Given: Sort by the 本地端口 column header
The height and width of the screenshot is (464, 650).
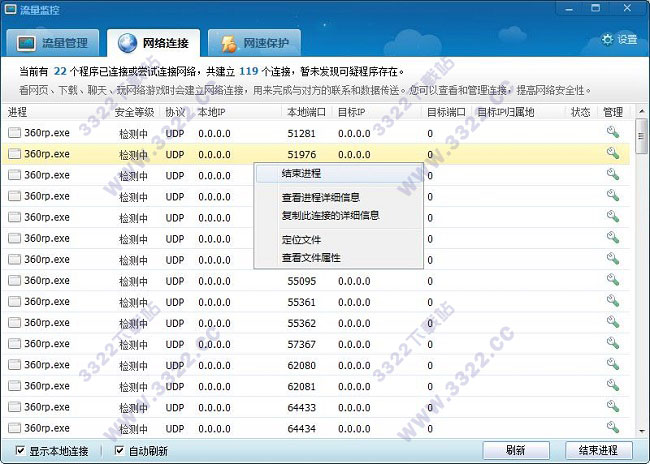Looking at the screenshot, I should [307, 112].
